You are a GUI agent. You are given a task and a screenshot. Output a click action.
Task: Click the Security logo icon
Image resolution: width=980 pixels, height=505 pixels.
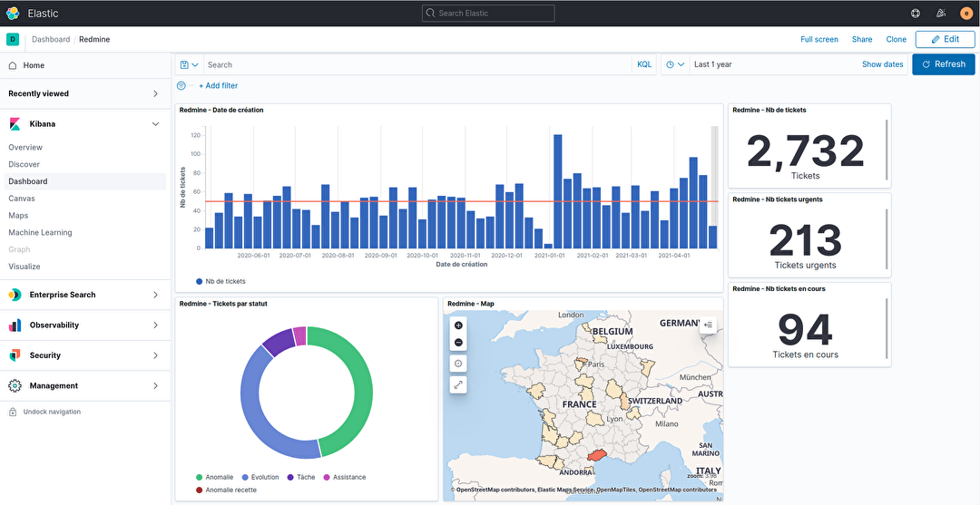(x=15, y=355)
